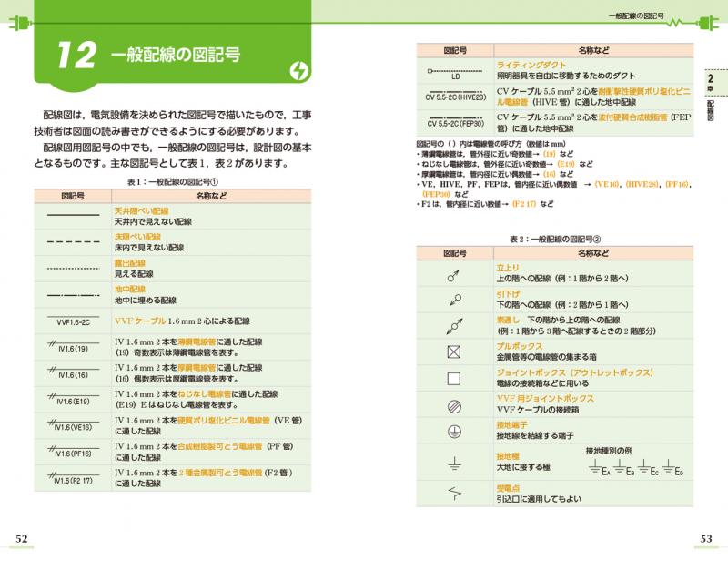728x561 pixels.
Task: Select the プルボックス crossed square symbol
Action: 454,352
